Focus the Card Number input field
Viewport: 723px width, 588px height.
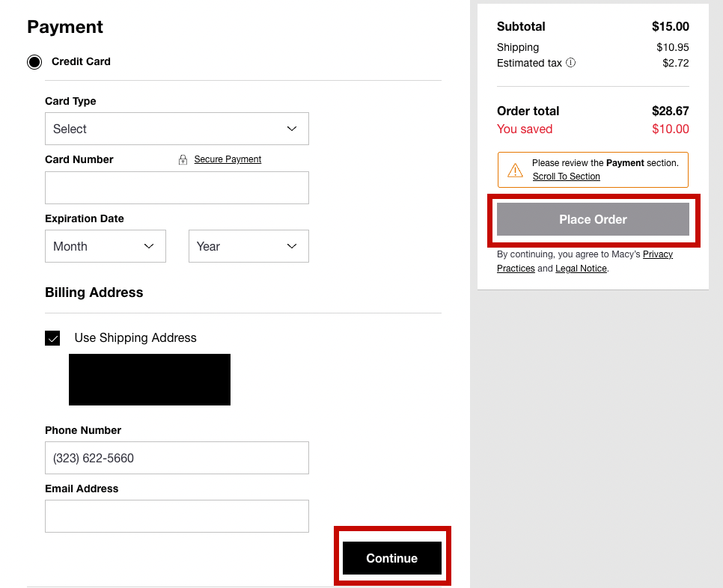pos(177,188)
